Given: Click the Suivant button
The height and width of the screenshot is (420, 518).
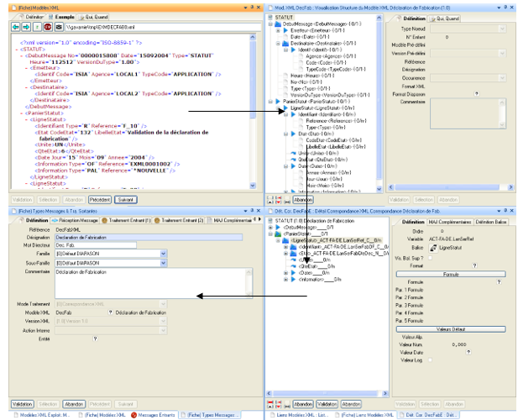Looking at the screenshot, I should coord(123,200).
